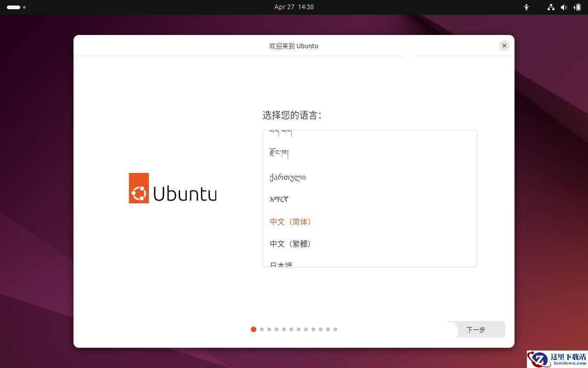
Task: Choose the Amharic language አማርኛ
Action: pos(370,199)
